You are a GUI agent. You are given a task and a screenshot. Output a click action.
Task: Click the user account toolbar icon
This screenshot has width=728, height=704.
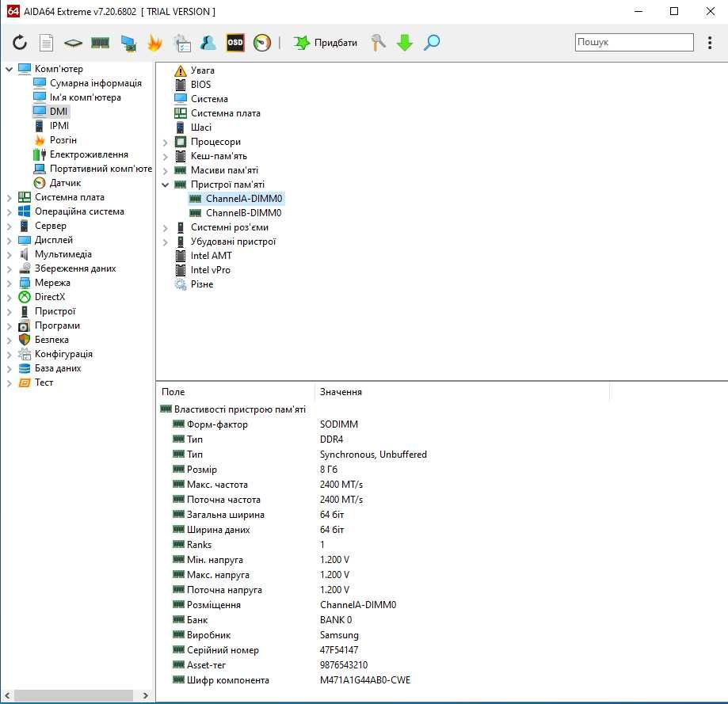pos(208,43)
